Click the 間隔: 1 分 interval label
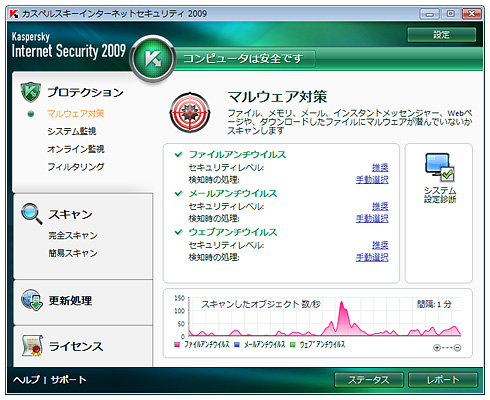 tap(434, 304)
